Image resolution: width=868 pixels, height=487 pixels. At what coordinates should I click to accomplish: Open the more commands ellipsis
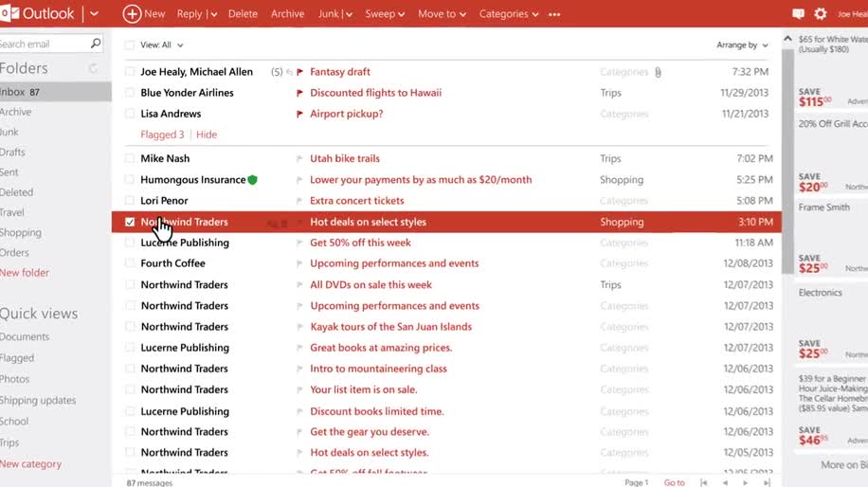click(x=554, y=14)
